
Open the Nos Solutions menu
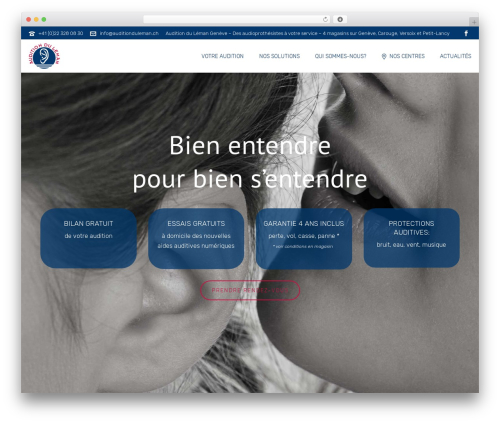tap(279, 56)
